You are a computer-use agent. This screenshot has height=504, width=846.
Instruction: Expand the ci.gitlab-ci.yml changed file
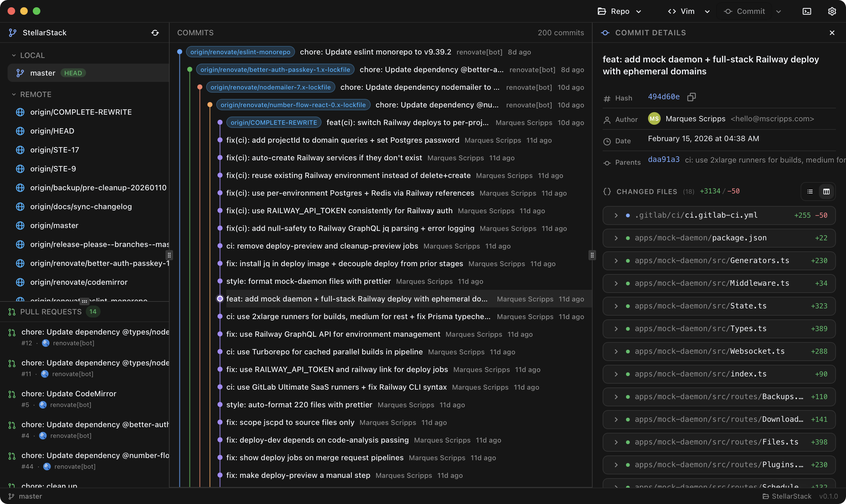click(x=616, y=215)
